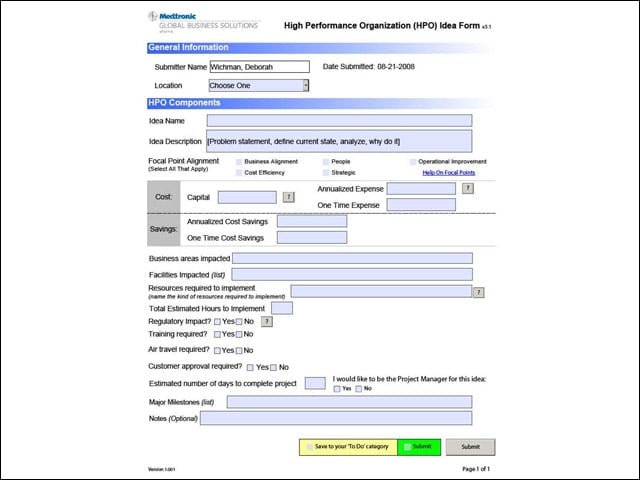The width and height of the screenshot is (640, 480).
Task: Tick the Operational Improvement checkbox
Action: (x=413, y=162)
